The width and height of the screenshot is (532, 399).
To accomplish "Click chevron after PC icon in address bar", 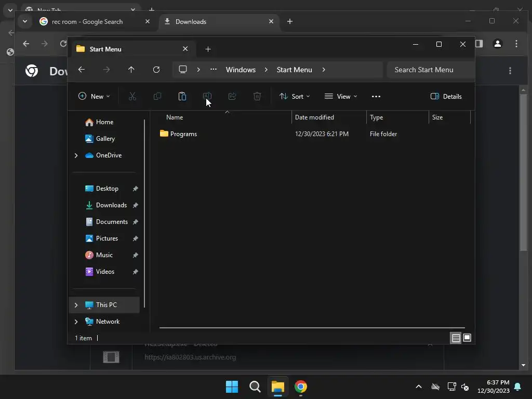I will point(198,70).
